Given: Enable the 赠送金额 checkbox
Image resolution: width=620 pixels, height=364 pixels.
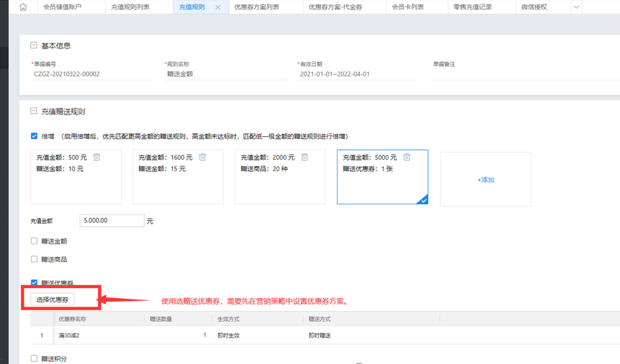Looking at the screenshot, I should coord(34,241).
